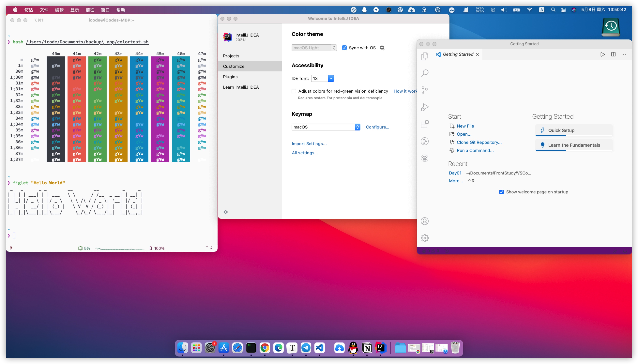Click gear icon next to Sync with OS
Screen dimensions: 638x364
pos(382,48)
